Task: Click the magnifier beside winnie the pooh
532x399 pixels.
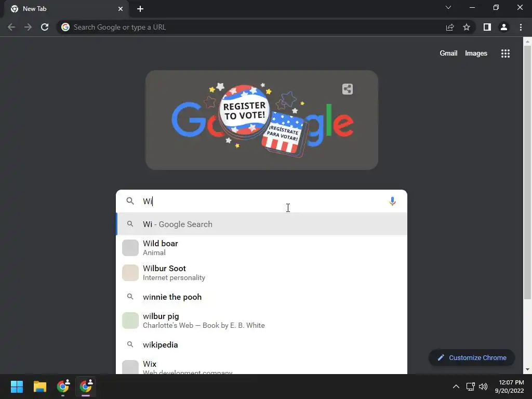Action: 130,297
